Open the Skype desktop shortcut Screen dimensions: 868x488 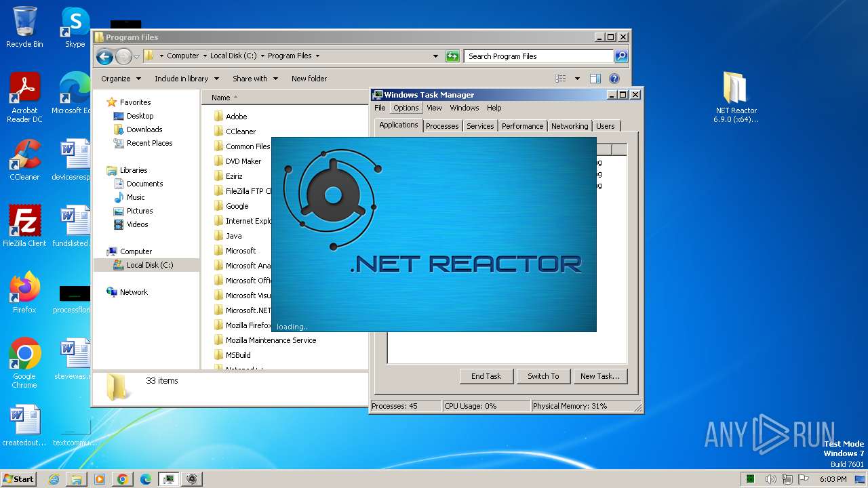pyautogui.click(x=75, y=27)
